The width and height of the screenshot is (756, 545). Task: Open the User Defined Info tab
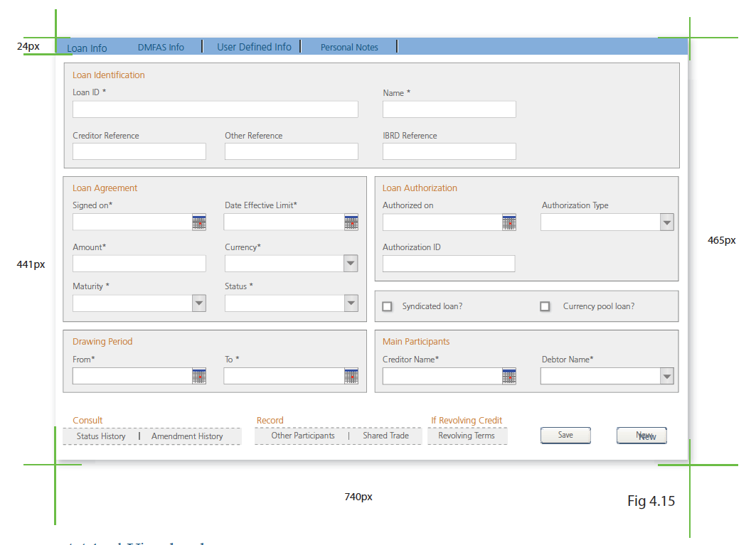254,47
